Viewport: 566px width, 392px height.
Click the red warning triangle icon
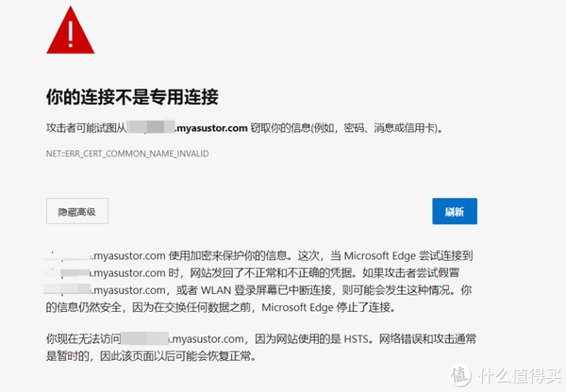click(71, 30)
